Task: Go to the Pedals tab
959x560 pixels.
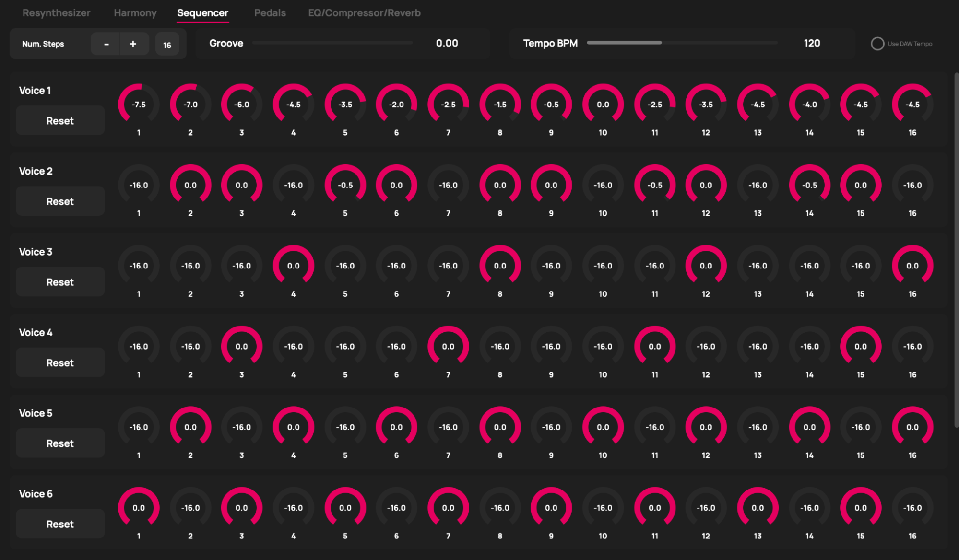Action: pos(270,13)
